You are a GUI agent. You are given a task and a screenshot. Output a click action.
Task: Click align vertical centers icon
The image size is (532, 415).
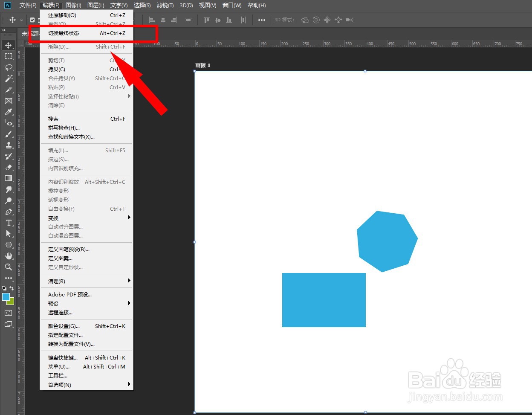(x=218, y=20)
